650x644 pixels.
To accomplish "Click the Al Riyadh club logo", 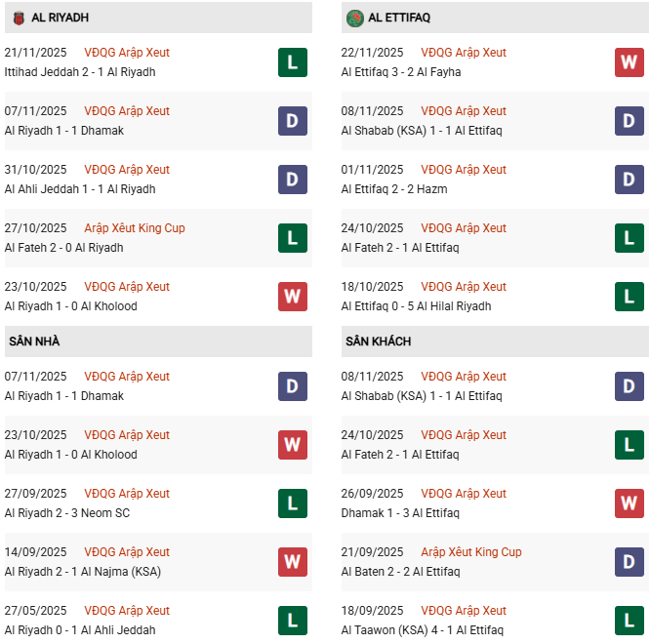I will click(19, 18).
